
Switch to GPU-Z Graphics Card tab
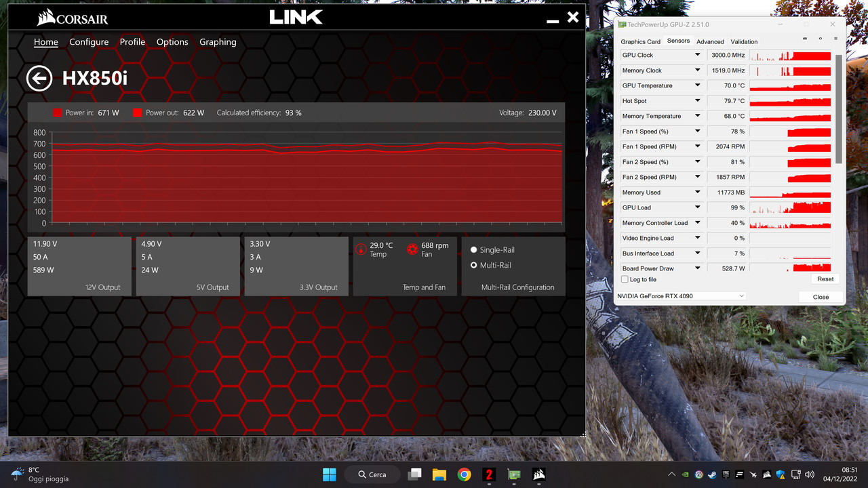click(x=640, y=41)
